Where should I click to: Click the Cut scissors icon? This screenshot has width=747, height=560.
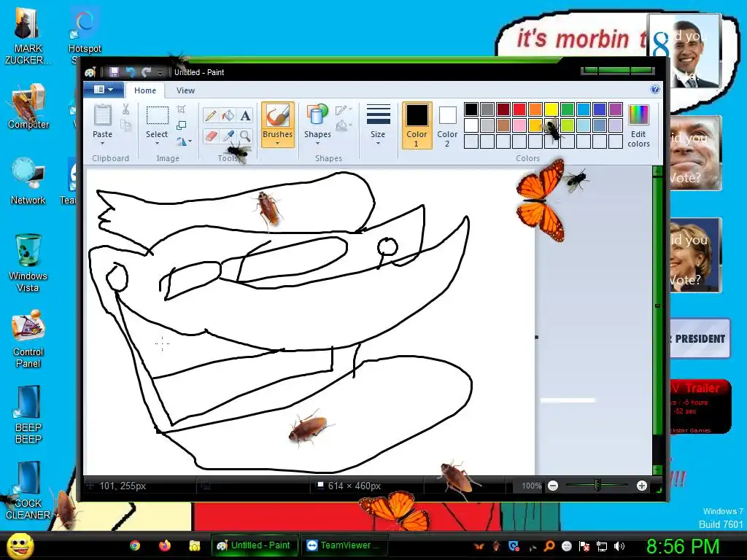(x=125, y=109)
